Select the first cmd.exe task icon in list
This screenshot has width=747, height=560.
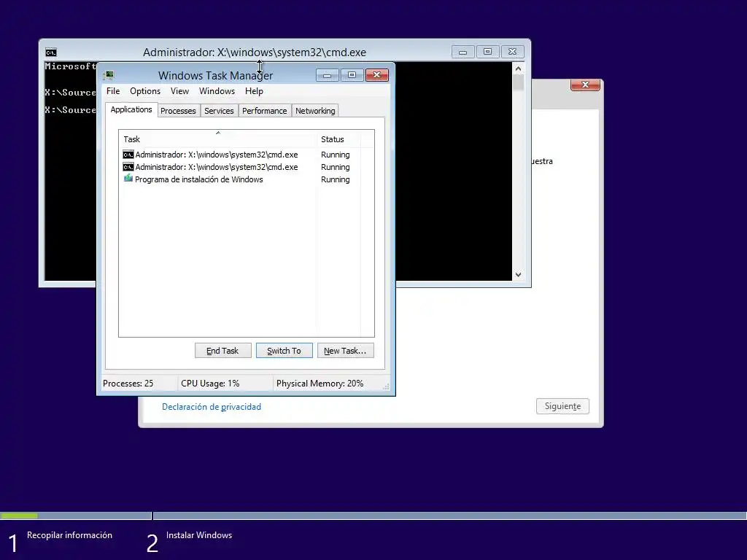pyautogui.click(x=128, y=155)
